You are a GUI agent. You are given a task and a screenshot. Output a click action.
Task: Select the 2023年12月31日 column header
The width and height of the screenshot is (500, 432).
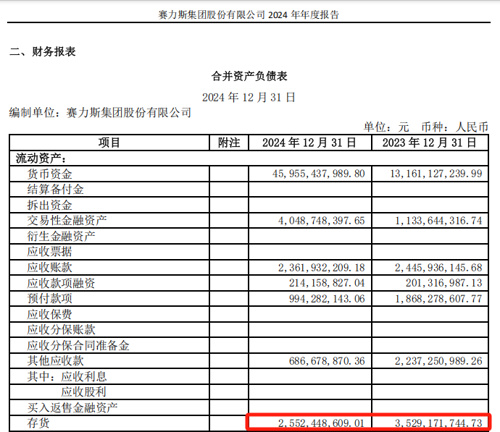point(429,143)
